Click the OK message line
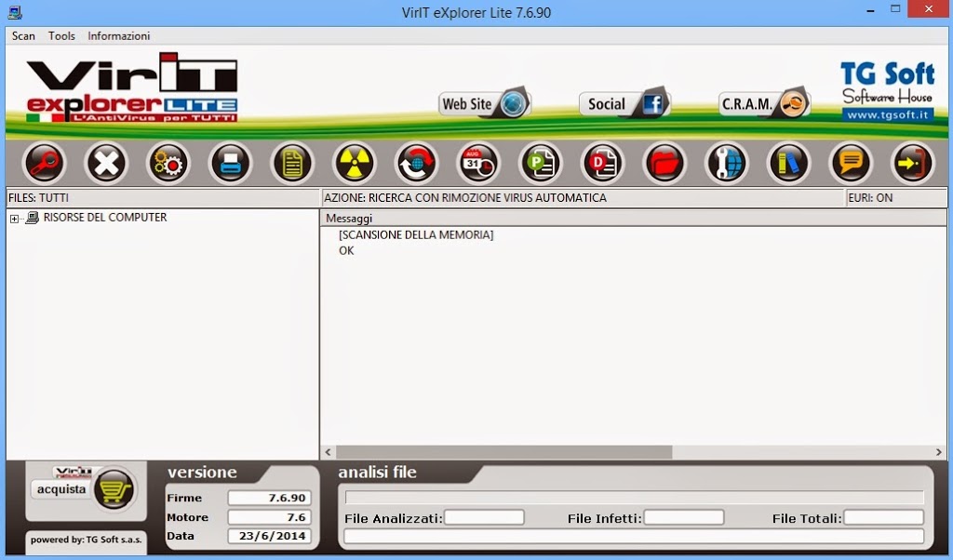Image resolution: width=953 pixels, height=560 pixels. [x=346, y=250]
